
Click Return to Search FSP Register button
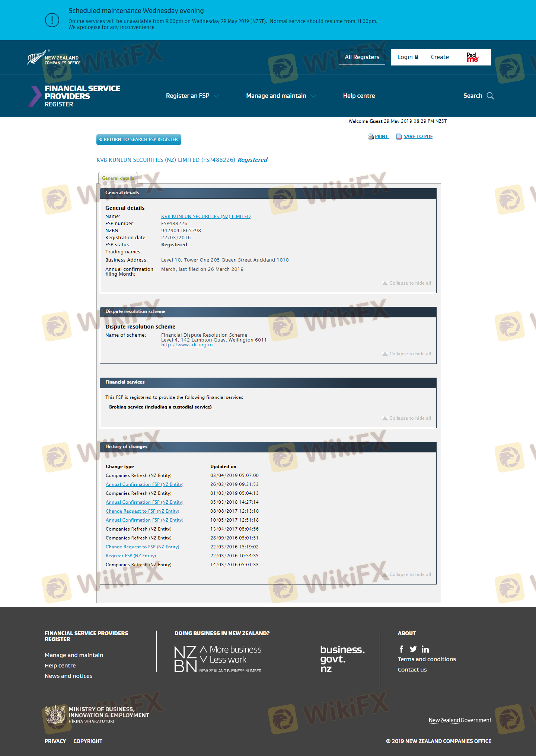[138, 140]
